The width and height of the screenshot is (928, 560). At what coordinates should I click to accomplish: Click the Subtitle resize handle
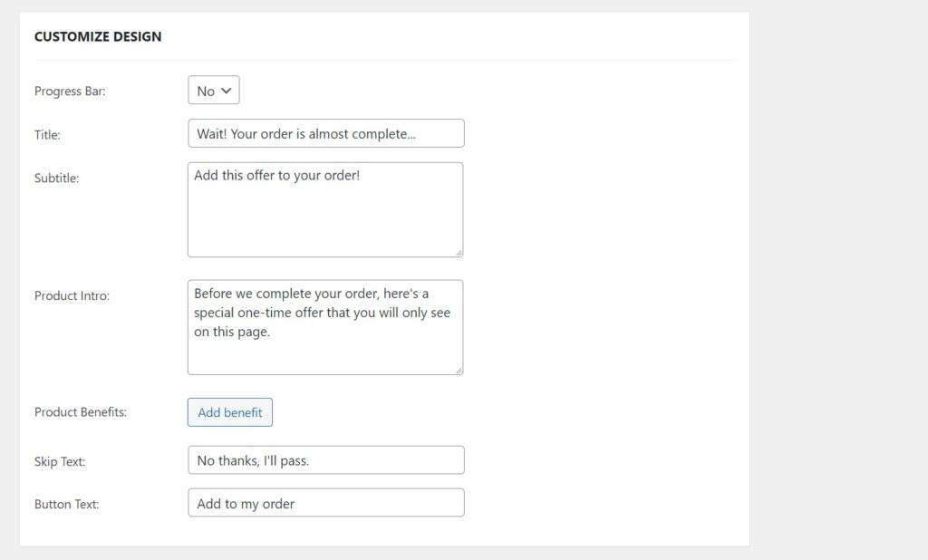point(459,253)
